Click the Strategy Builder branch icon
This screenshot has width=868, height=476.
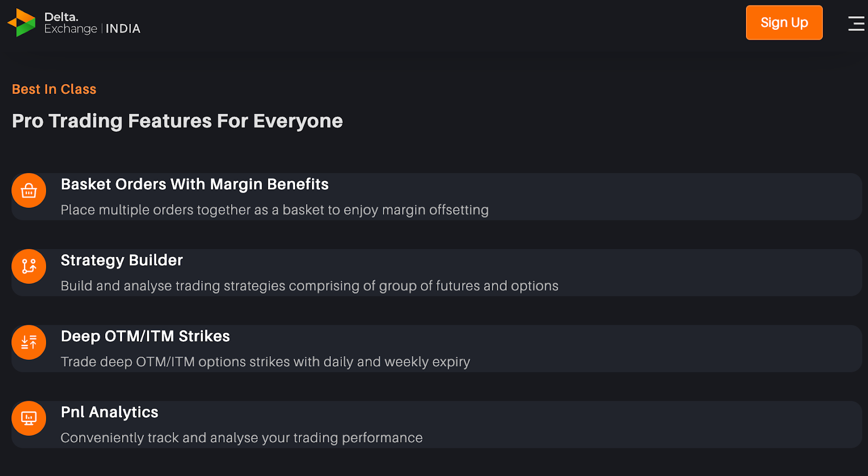click(x=29, y=266)
